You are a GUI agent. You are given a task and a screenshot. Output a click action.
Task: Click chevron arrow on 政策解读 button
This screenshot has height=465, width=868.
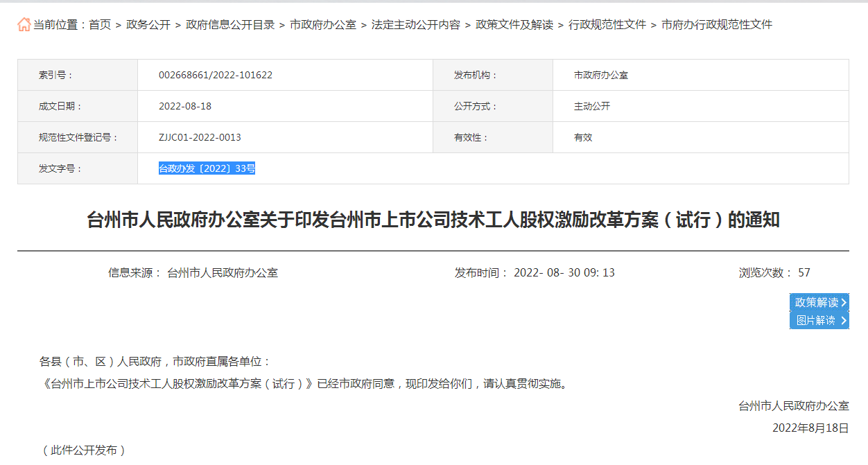pyautogui.click(x=844, y=302)
